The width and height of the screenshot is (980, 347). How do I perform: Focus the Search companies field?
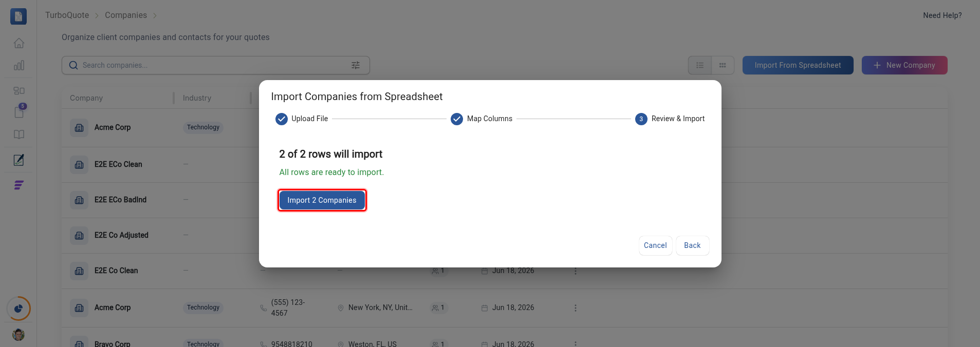click(x=216, y=65)
